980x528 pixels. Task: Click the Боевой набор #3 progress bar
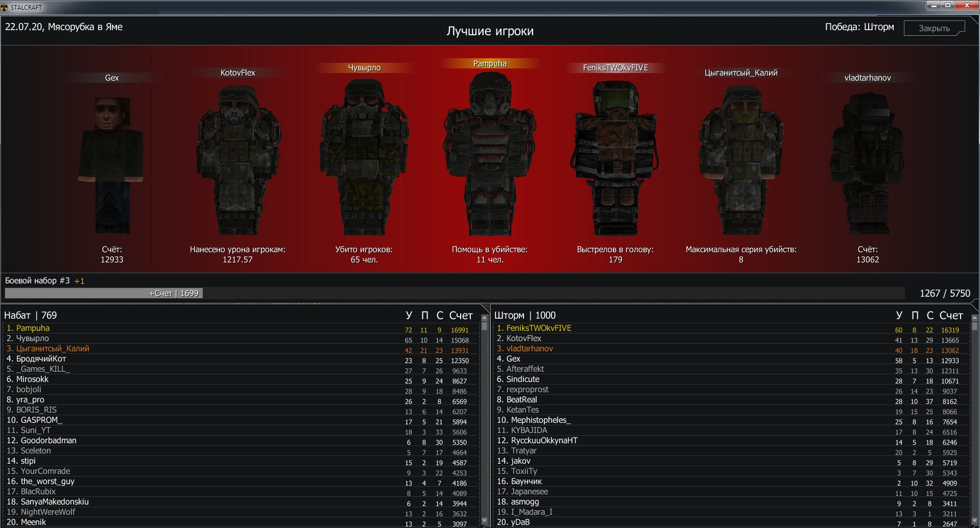pos(455,293)
